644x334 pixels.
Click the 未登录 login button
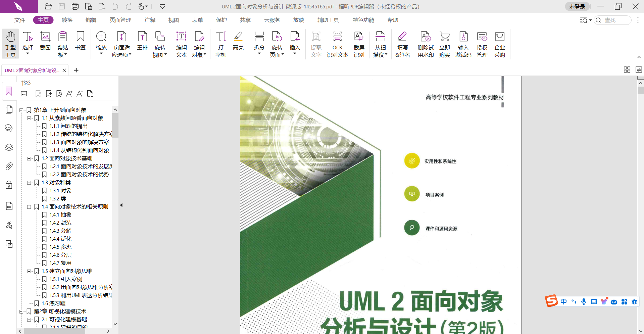tap(577, 7)
